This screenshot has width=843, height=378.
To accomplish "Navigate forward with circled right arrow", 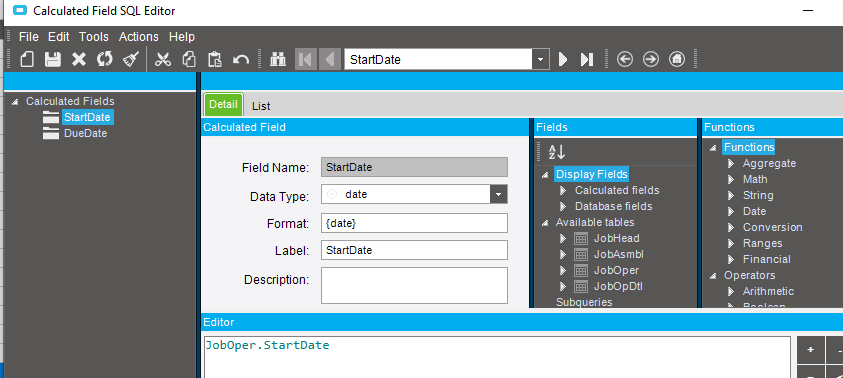I will 651,59.
